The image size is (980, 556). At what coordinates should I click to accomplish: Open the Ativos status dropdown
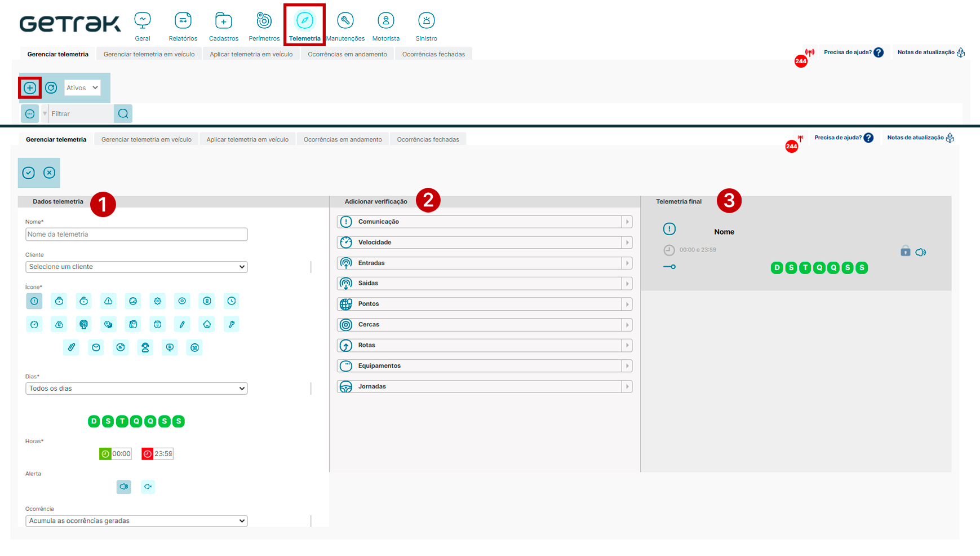coord(82,87)
